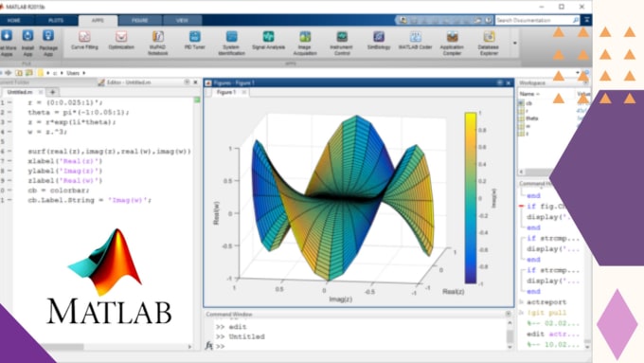Launch the SimBiology app
The height and width of the screenshot is (363, 644).
[x=379, y=41]
